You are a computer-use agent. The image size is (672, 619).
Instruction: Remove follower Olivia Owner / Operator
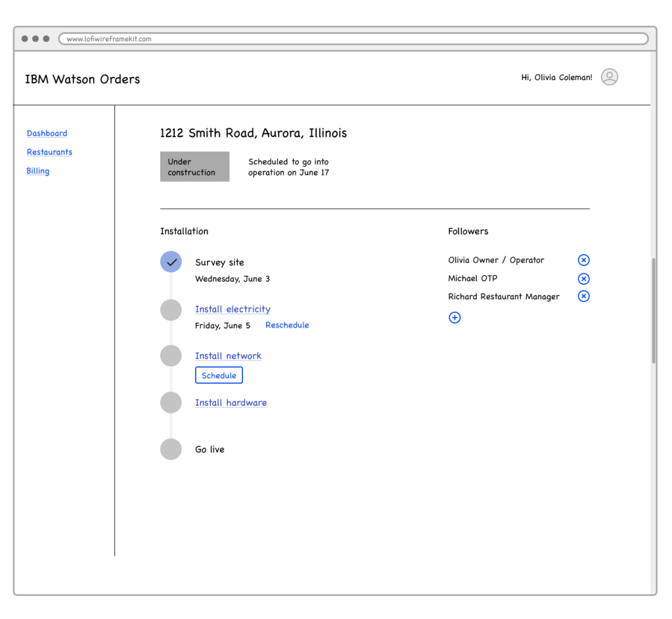click(583, 261)
